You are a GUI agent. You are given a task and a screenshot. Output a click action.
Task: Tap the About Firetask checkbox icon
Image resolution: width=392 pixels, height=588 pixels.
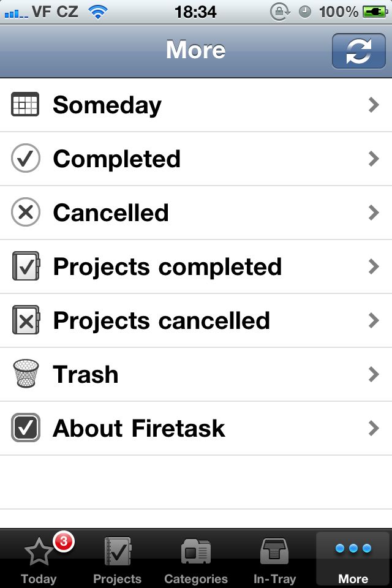[x=26, y=428]
